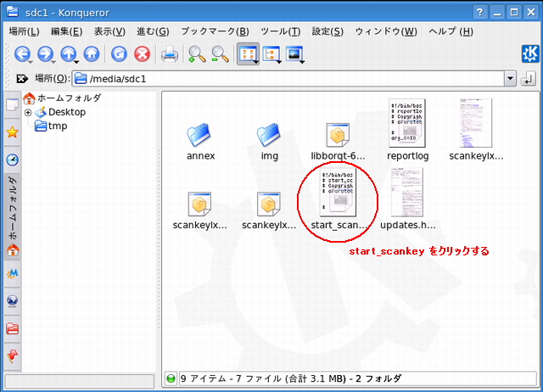Open the Network globe sidebar tab
Screen dimensions: 543x392
[x=12, y=301]
